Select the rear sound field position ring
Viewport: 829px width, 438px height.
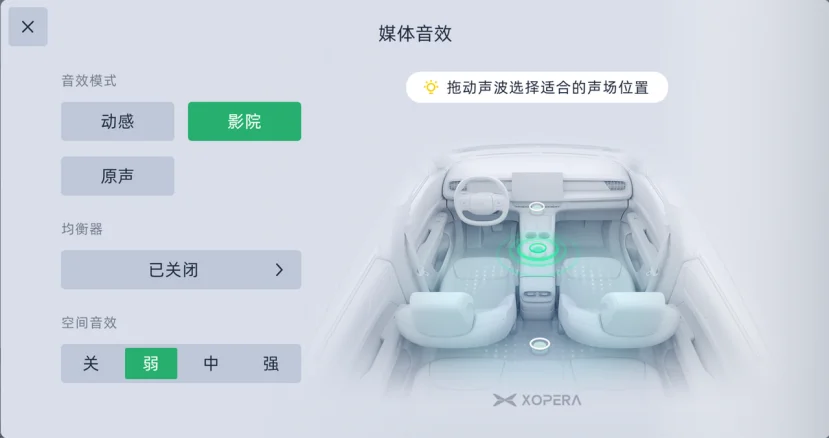click(539, 344)
